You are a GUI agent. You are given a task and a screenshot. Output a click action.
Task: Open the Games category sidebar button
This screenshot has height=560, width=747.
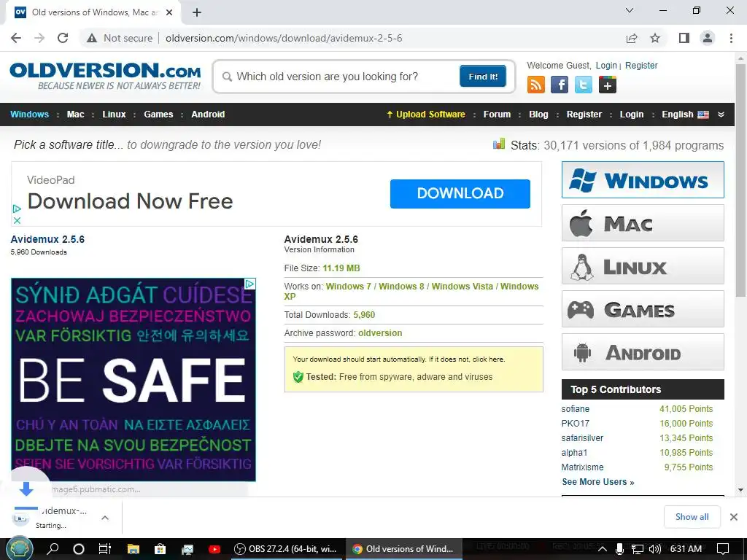coord(643,309)
